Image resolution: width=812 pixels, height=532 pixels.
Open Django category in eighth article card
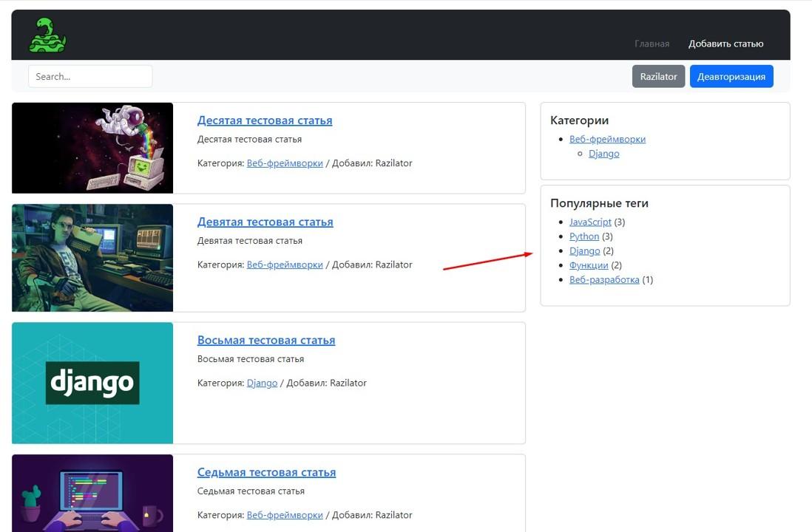tap(262, 383)
